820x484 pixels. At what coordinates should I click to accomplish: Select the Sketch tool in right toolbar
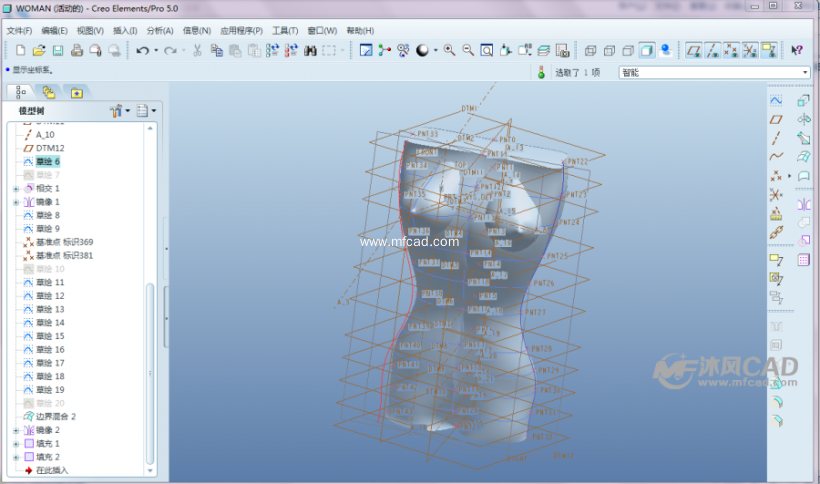[x=775, y=101]
